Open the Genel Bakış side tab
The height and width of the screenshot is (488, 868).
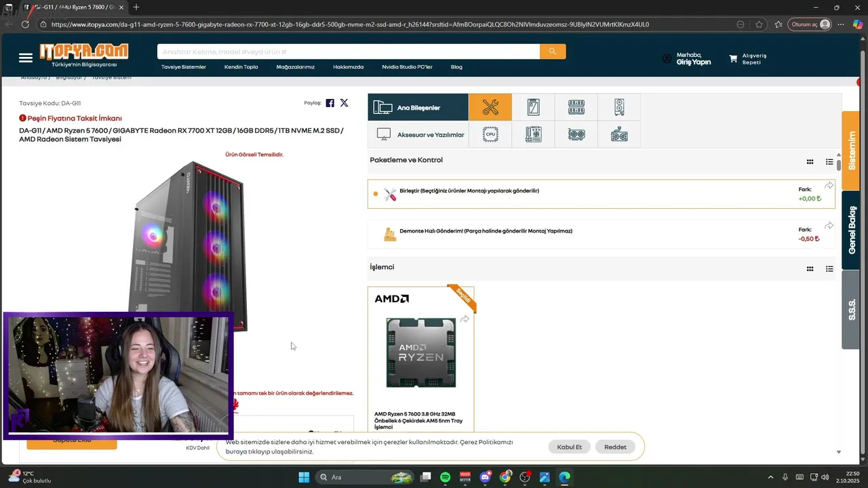click(851, 230)
